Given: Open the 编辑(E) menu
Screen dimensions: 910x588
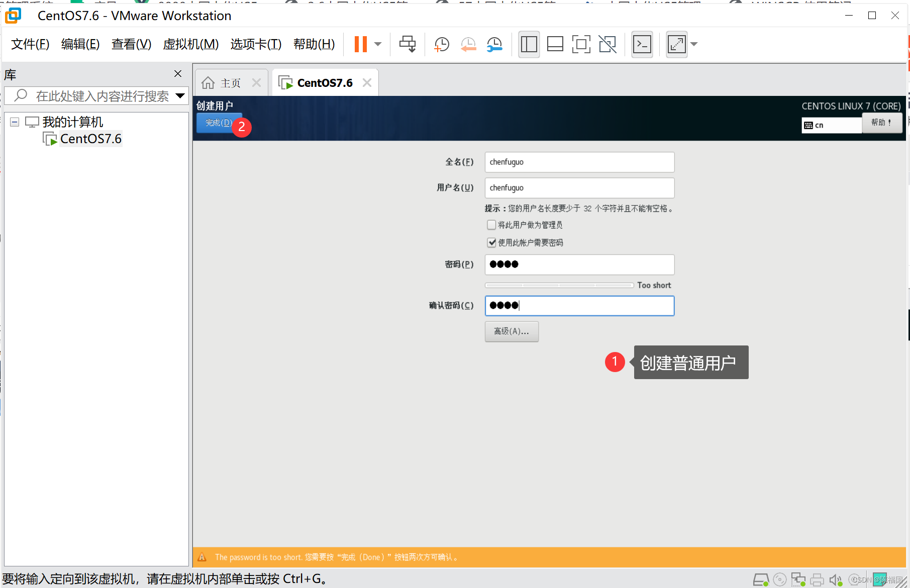Looking at the screenshot, I should (x=80, y=44).
